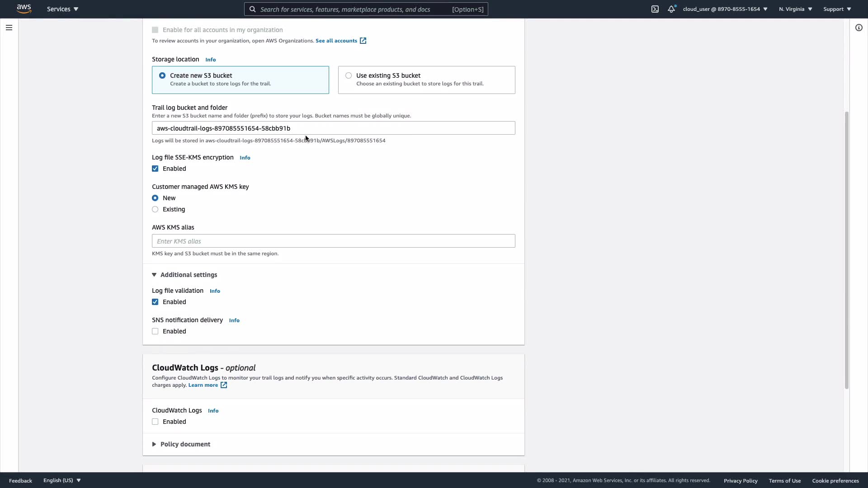Click external link icon next to See all accounts

pyautogui.click(x=363, y=41)
